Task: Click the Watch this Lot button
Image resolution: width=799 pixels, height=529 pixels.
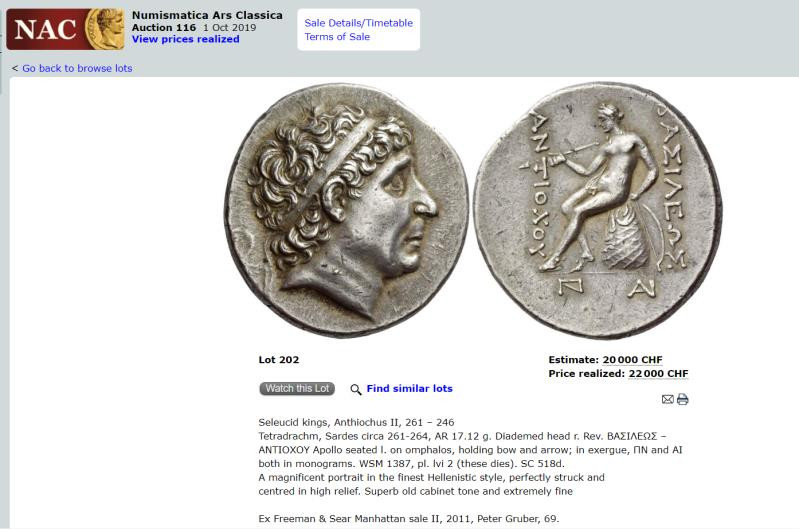Action: [297, 388]
